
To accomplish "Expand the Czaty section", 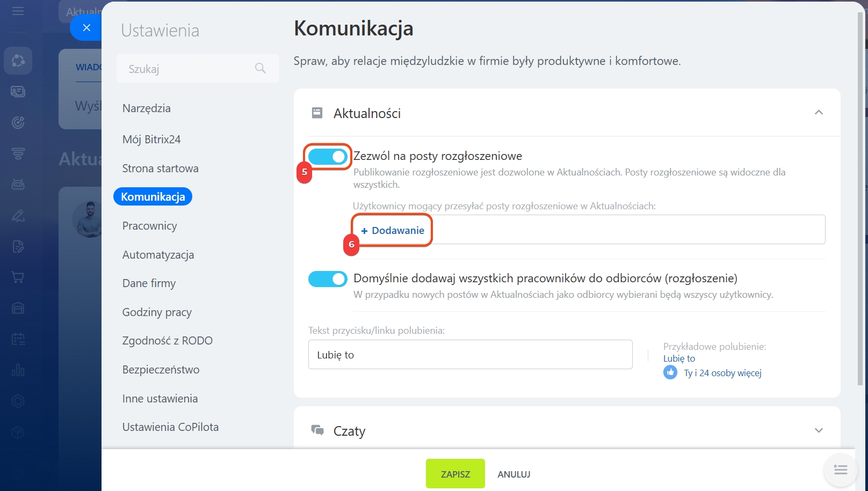I will 819,430.
